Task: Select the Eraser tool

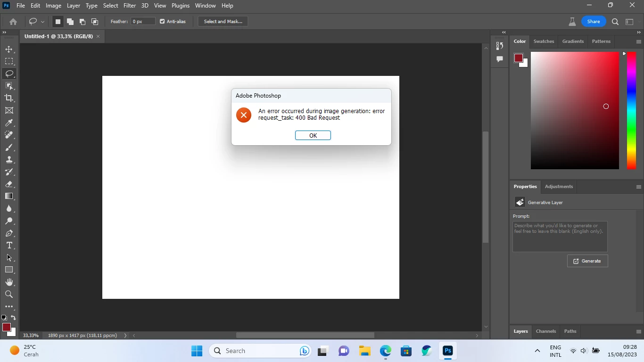Action: (9, 184)
